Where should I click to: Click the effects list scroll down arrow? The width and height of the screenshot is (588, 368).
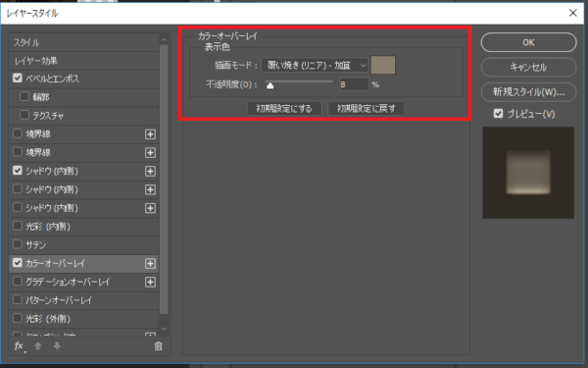(x=164, y=329)
